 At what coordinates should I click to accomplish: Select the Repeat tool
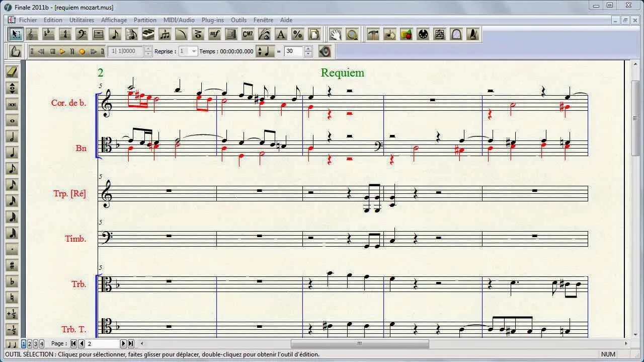[231, 34]
